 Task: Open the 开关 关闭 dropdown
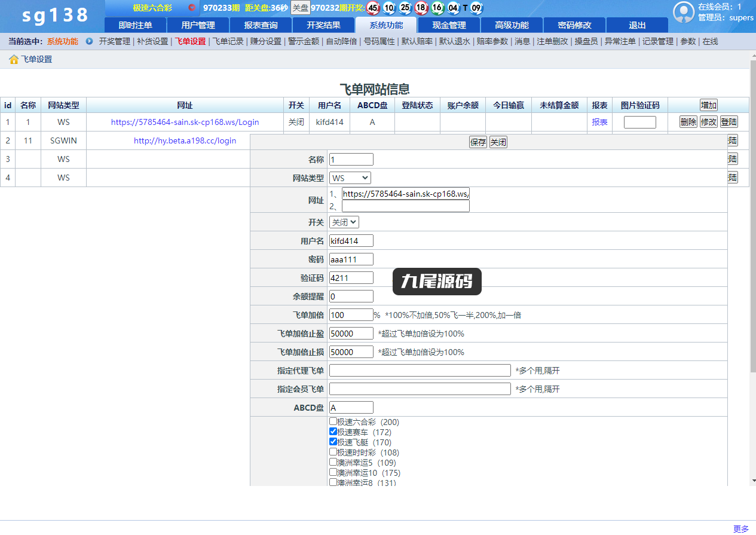click(x=344, y=222)
